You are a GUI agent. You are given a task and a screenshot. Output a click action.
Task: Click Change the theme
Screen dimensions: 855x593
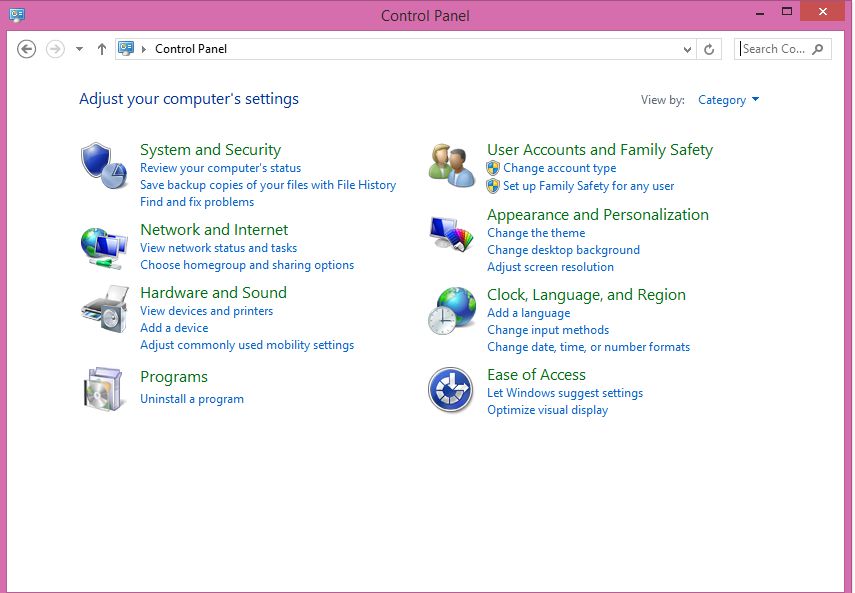pyautogui.click(x=536, y=233)
